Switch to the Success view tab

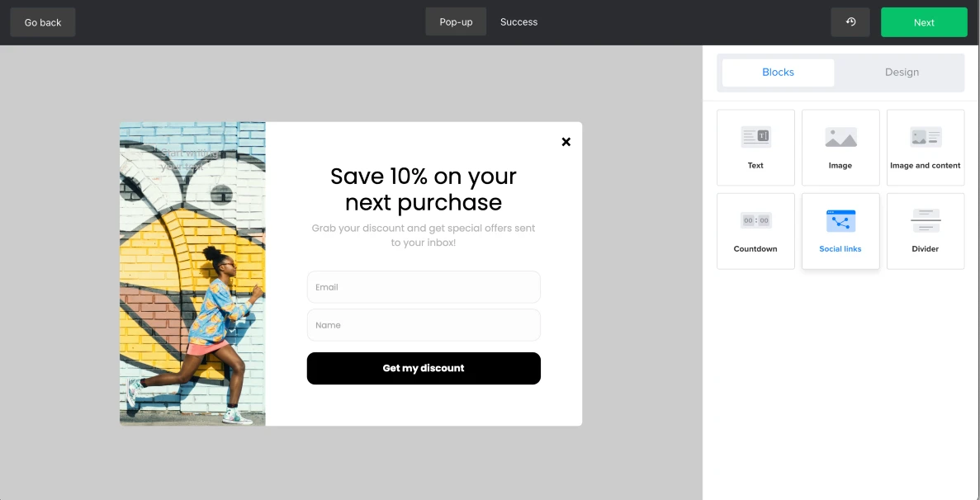click(x=518, y=22)
